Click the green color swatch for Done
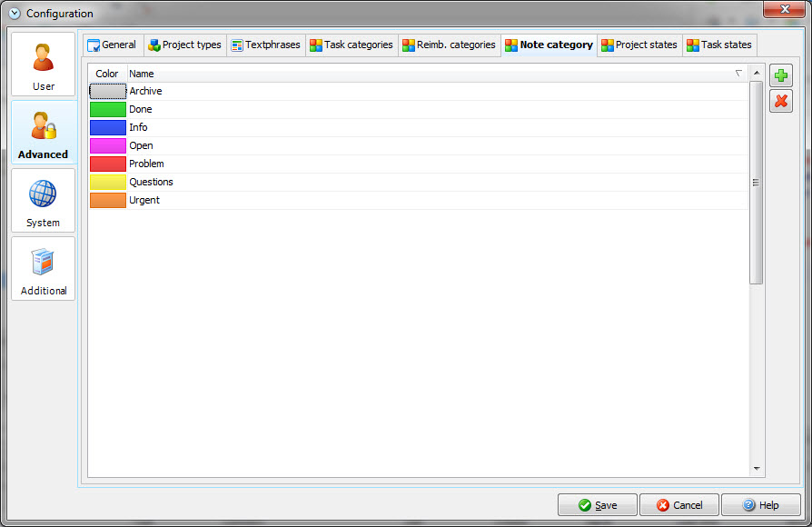This screenshot has width=812, height=527. [x=107, y=109]
